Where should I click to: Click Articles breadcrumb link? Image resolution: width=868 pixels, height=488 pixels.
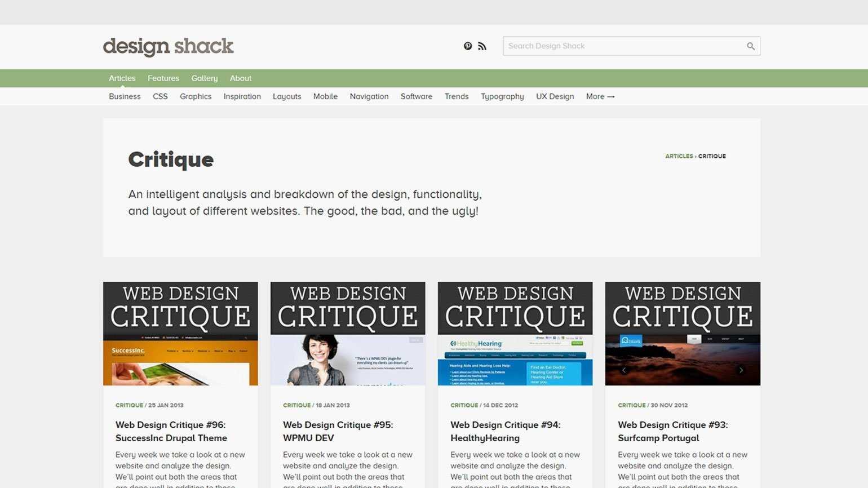(x=679, y=156)
